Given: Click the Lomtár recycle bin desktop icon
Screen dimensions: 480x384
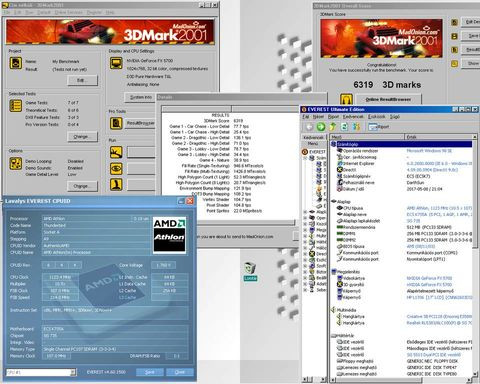Looking at the screenshot, I should pyautogui.click(x=250, y=271).
